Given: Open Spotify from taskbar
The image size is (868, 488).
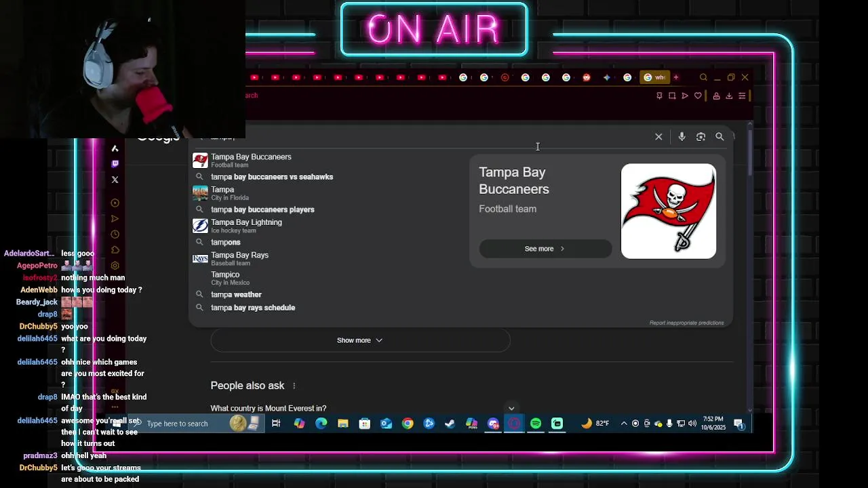Looking at the screenshot, I should (x=536, y=424).
